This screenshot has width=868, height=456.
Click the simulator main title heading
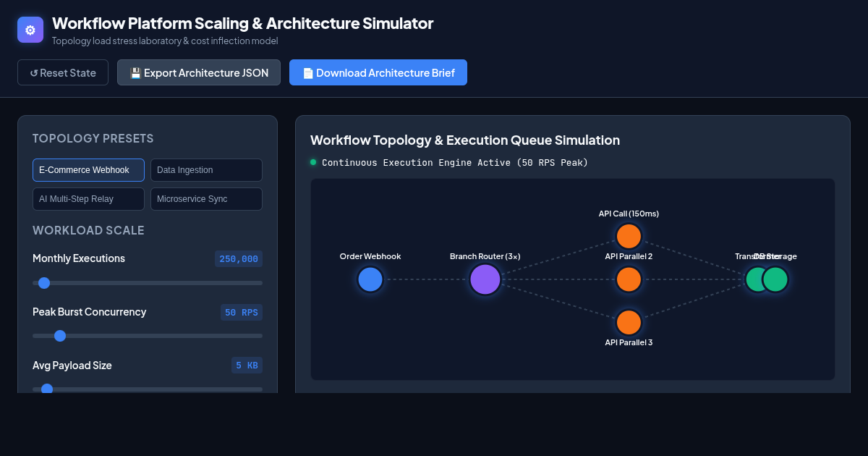[242, 23]
